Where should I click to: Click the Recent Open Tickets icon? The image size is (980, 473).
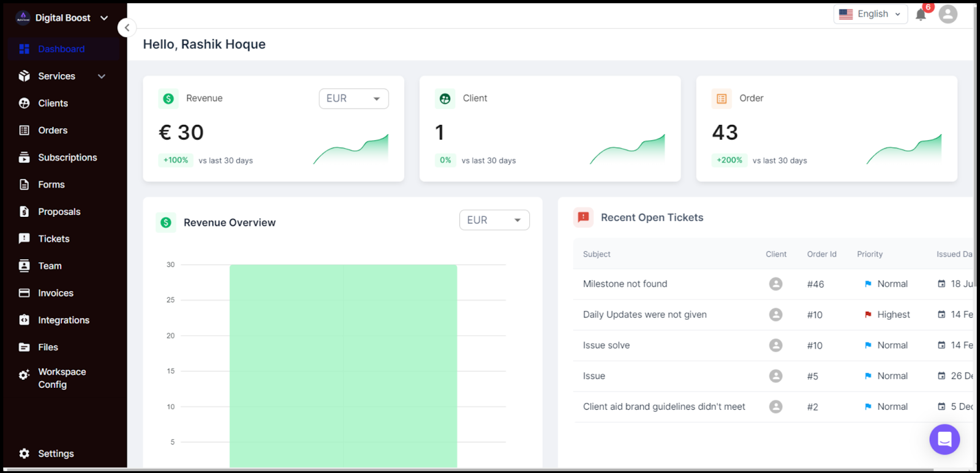tap(583, 218)
